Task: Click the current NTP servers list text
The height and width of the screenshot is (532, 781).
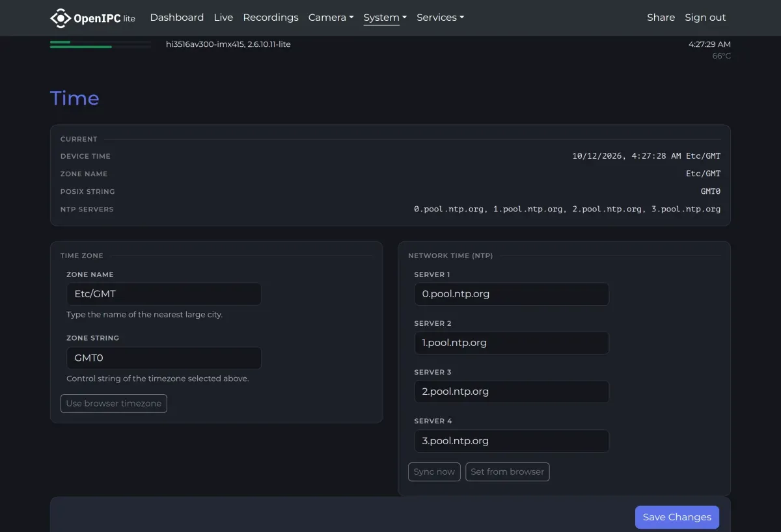Action: [x=567, y=209]
